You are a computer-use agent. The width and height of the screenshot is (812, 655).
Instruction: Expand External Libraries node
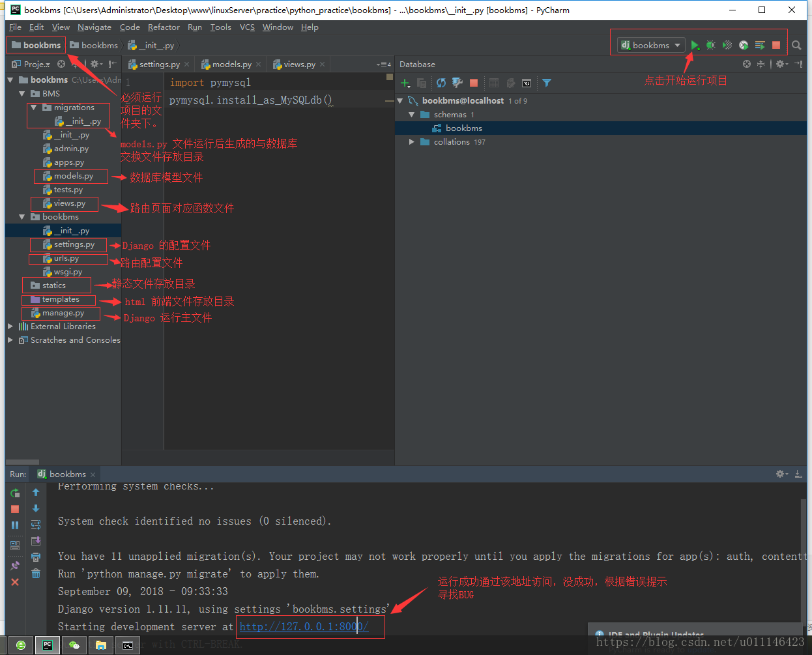(x=10, y=326)
